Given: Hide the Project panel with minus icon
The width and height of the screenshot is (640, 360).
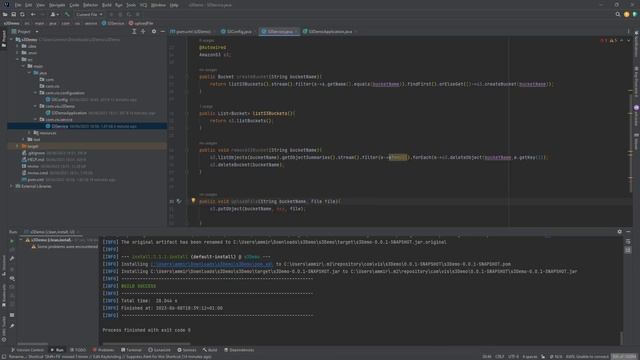Looking at the screenshot, I should click(162, 31).
